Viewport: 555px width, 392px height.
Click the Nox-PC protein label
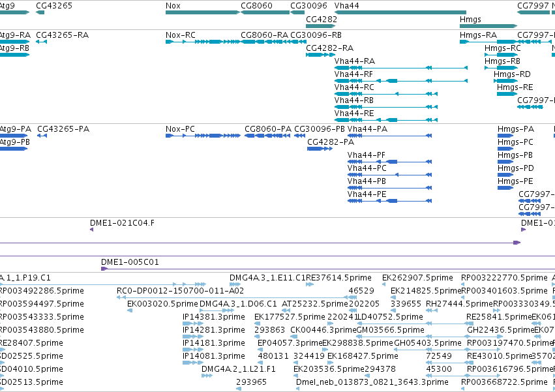[180, 129]
